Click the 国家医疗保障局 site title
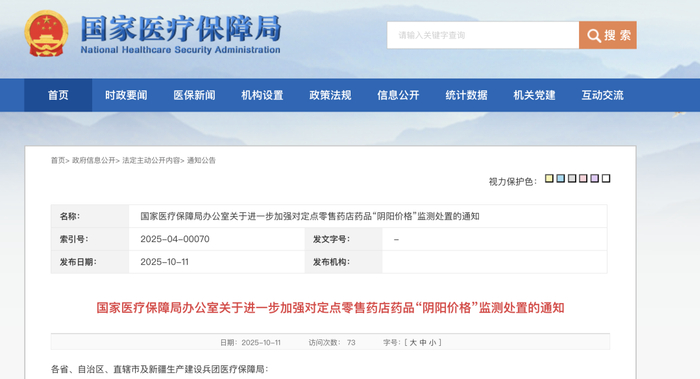The width and height of the screenshot is (700, 379). tap(180, 29)
